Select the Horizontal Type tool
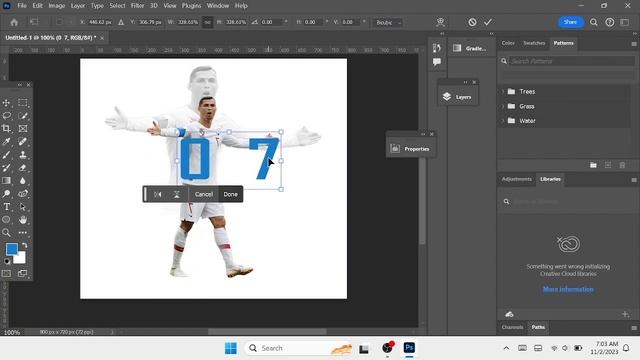Screen dimensions: 640x360 click(7, 207)
